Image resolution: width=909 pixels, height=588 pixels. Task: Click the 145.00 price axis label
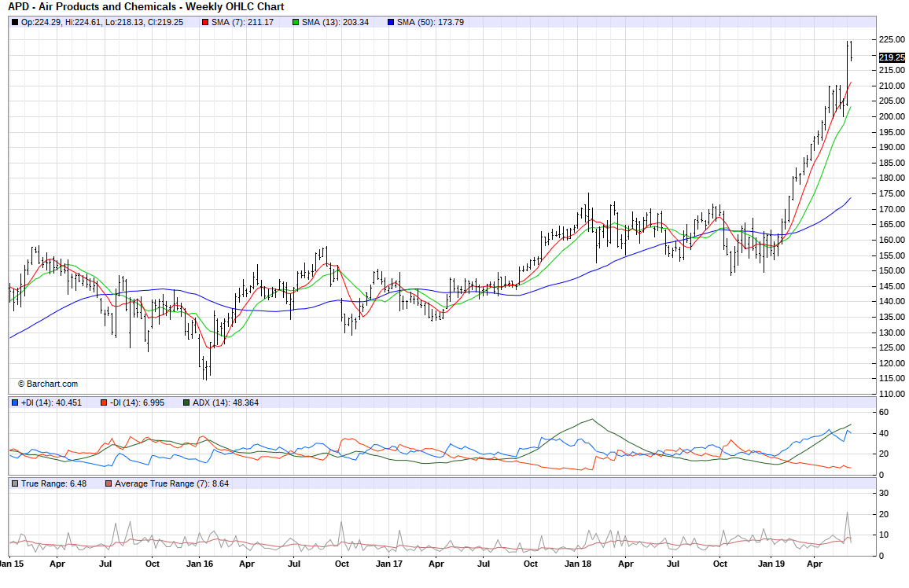(x=892, y=286)
